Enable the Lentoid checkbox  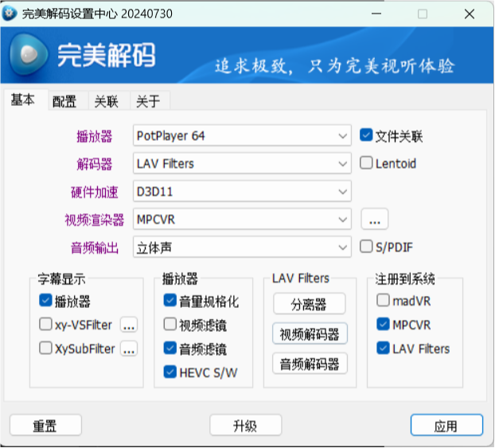tap(366, 163)
